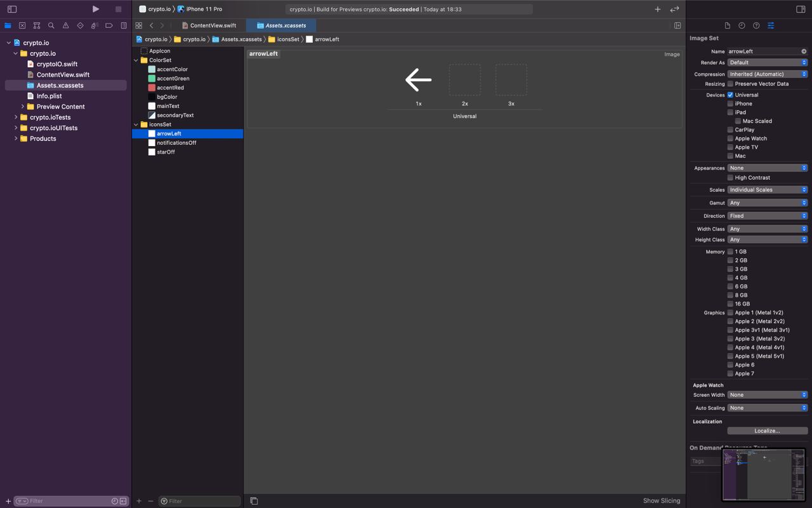Select the crypto.io scheme in toolbar
Image resolution: width=812 pixels, height=508 pixels.
click(x=154, y=9)
